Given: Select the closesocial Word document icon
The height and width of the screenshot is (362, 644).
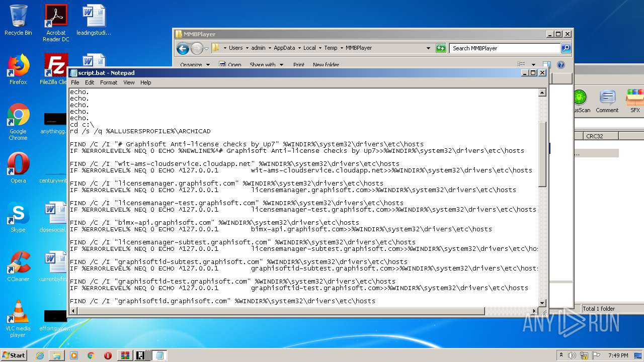Looking at the screenshot, I should (x=54, y=217).
